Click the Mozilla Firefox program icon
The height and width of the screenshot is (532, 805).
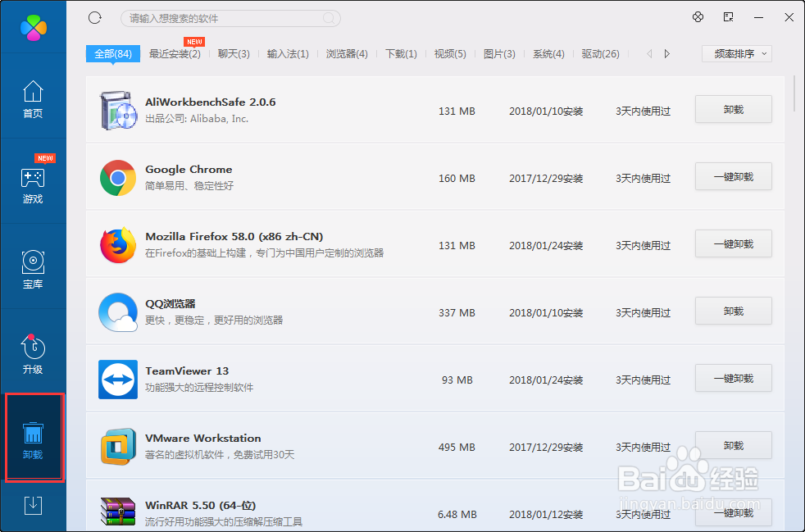click(118, 245)
